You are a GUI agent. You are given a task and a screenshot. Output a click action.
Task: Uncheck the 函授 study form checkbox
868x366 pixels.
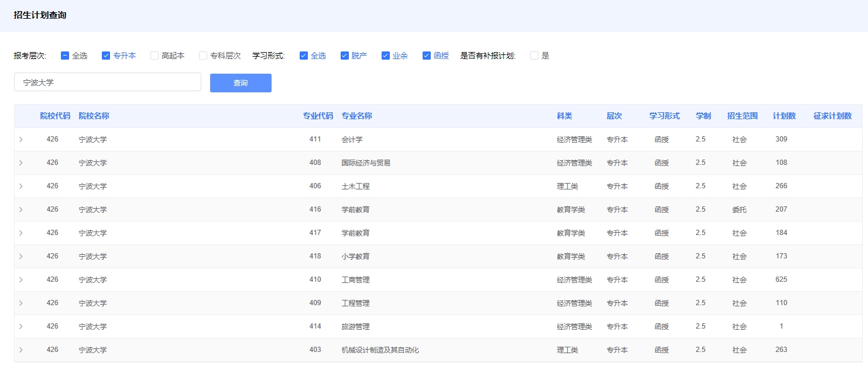pos(427,56)
